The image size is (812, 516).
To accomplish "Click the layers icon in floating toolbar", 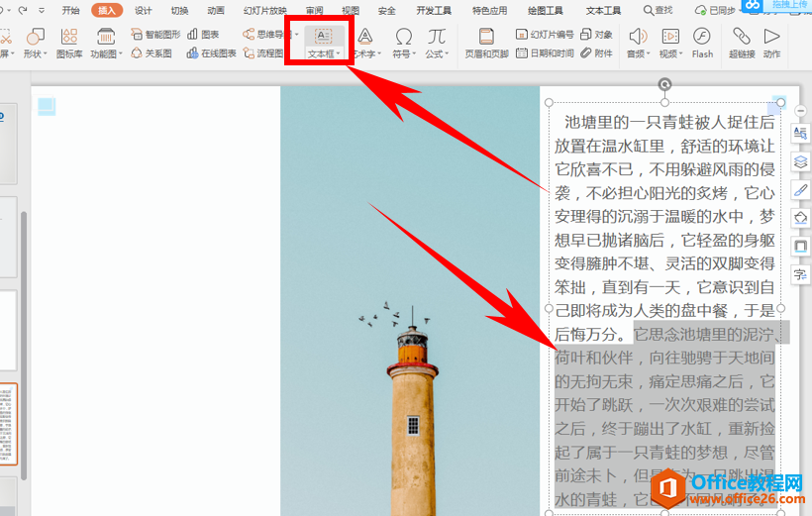I will click(800, 161).
